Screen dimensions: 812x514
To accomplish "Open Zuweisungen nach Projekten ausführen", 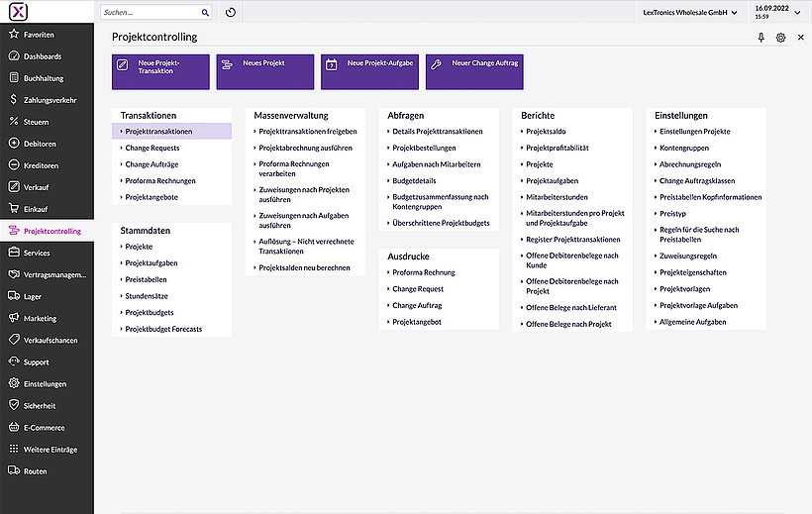I will click(304, 194).
